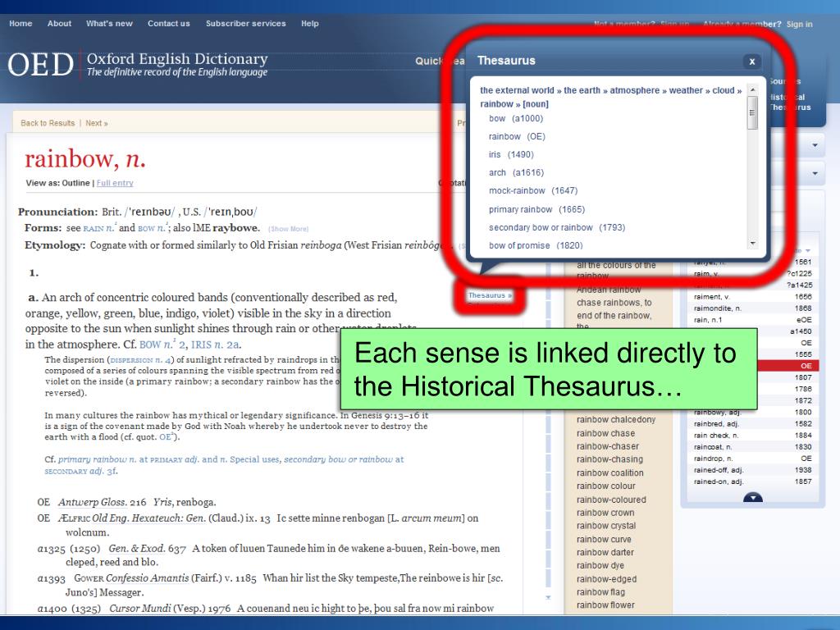Open 'rainbow-chaser' compound
The height and width of the screenshot is (630, 840).
click(608, 446)
